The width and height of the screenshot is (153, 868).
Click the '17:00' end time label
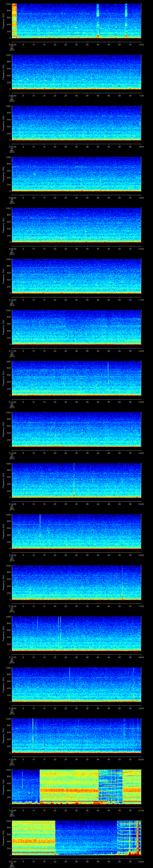tap(141, 606)
